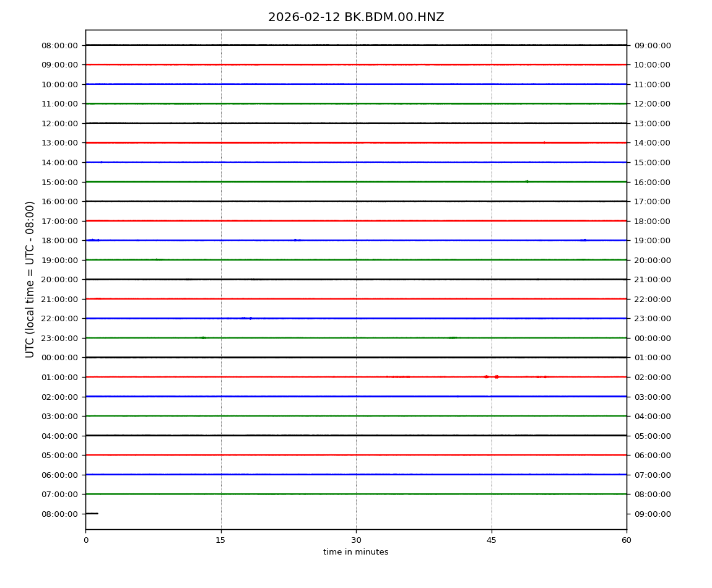Click the plot title 2026-02-12 BK.BDM.00.HNZ

pyautogui.click(x=356, y=17)
